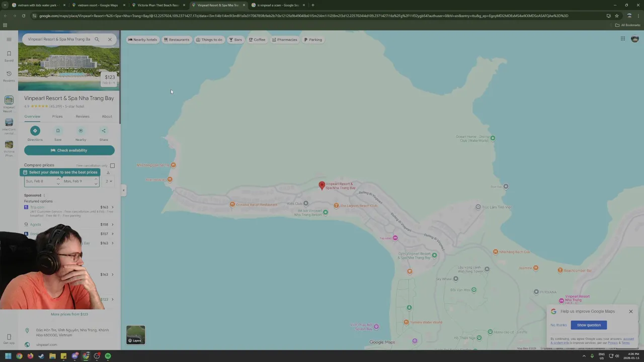Click Pharmacies filter chip
The image size is (644, 362).
(x=285, y=40)
